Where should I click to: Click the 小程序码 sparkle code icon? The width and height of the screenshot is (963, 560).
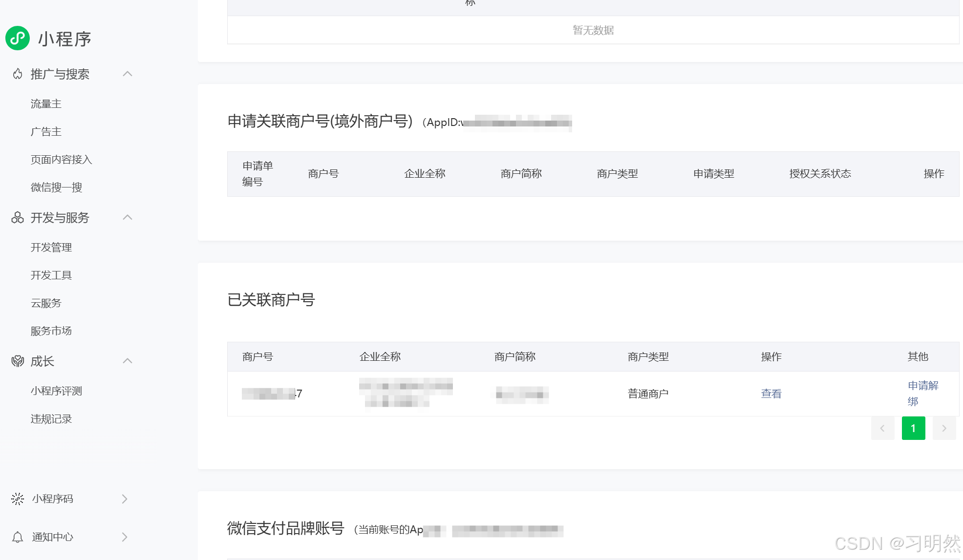[18, 498]
